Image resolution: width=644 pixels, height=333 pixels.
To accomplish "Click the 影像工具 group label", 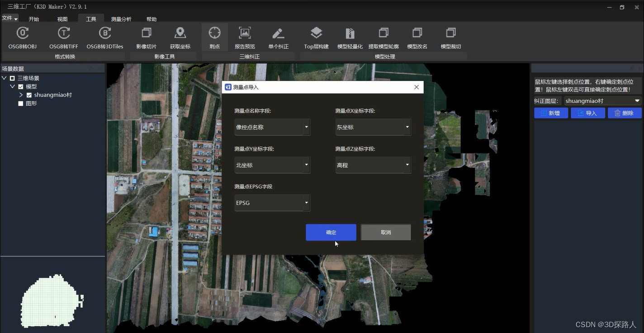I will [x=164, y=57].
